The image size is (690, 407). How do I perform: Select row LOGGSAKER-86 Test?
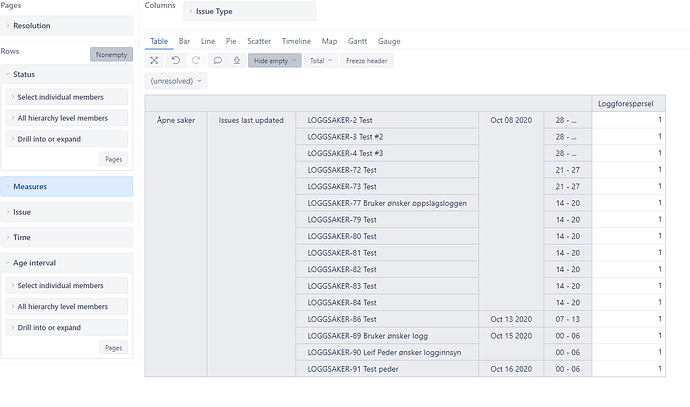(387, 319)
